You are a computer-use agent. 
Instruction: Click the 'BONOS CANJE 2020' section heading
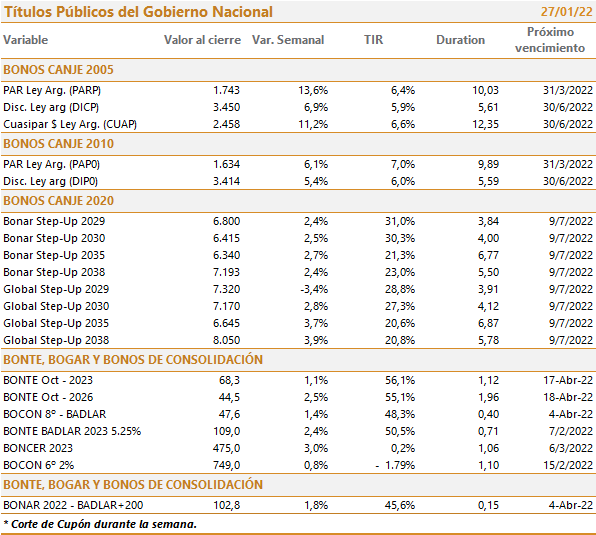(59, 201)
